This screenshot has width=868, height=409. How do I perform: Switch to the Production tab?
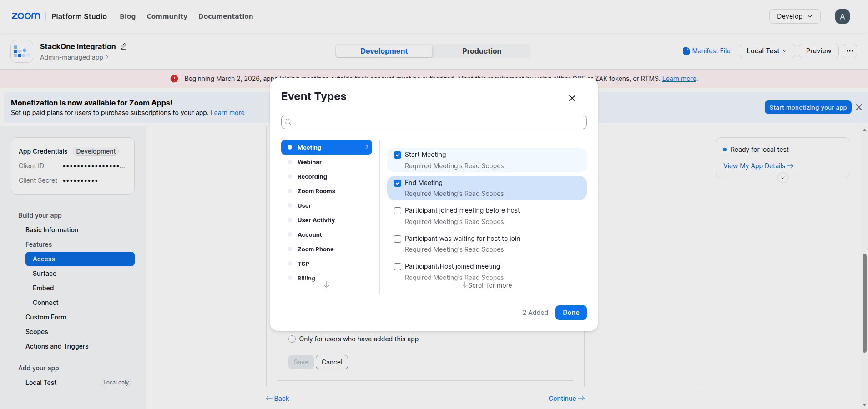pos(482,51)
